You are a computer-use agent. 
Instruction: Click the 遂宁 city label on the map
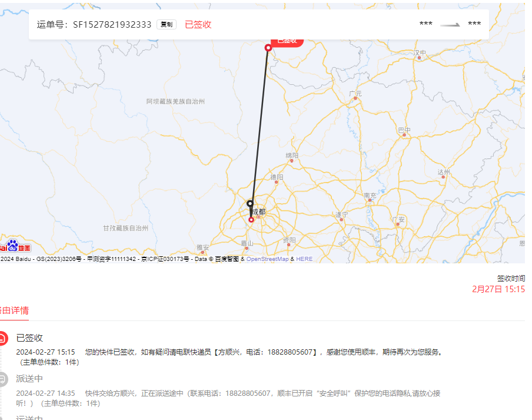point(342,214)
